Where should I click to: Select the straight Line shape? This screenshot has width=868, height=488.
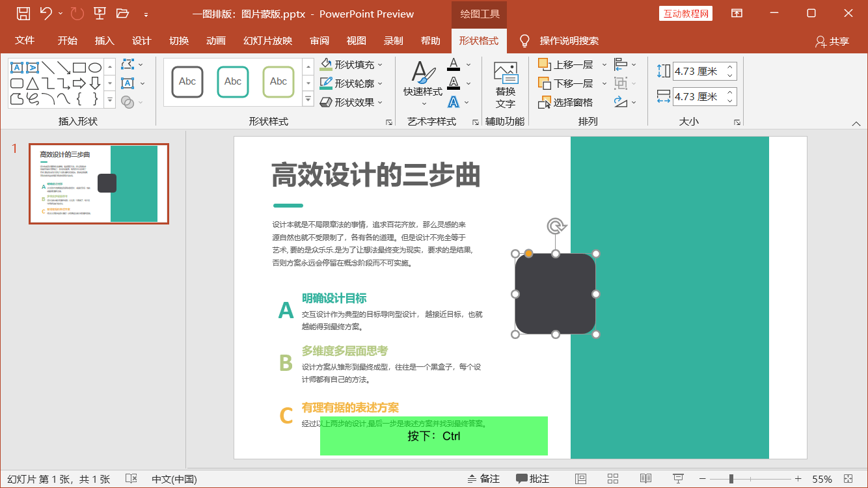(x=48, y=67)
